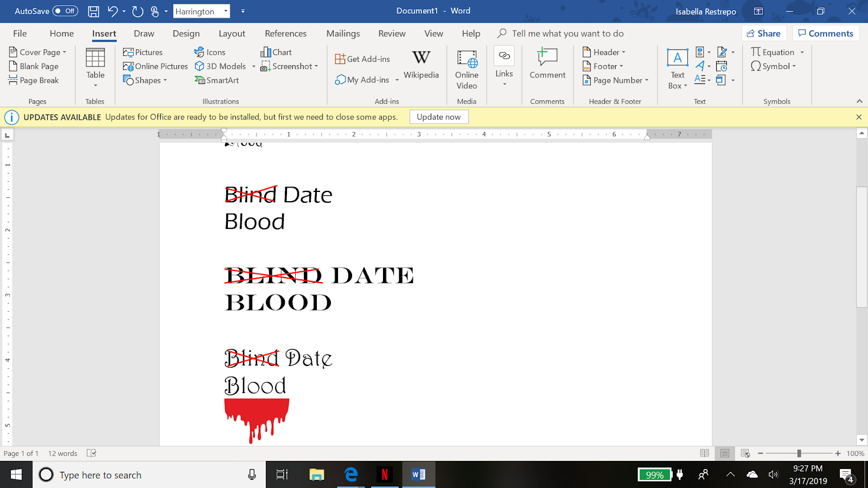Collapse the ribbon
This screenshot has height=488, width=868.
pyautogui.click(x=859, y=101)
